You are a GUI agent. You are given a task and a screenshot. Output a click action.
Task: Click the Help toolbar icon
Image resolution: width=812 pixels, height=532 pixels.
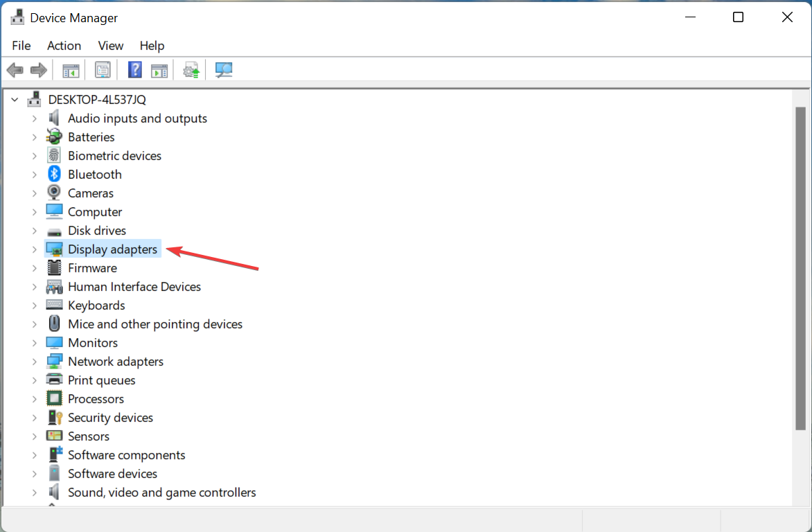pos(134,69)
